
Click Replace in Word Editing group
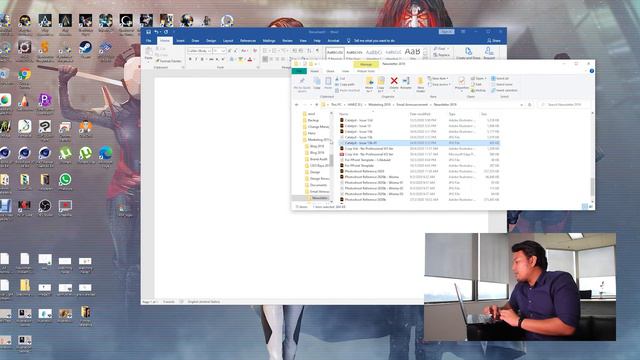(441, 55)
